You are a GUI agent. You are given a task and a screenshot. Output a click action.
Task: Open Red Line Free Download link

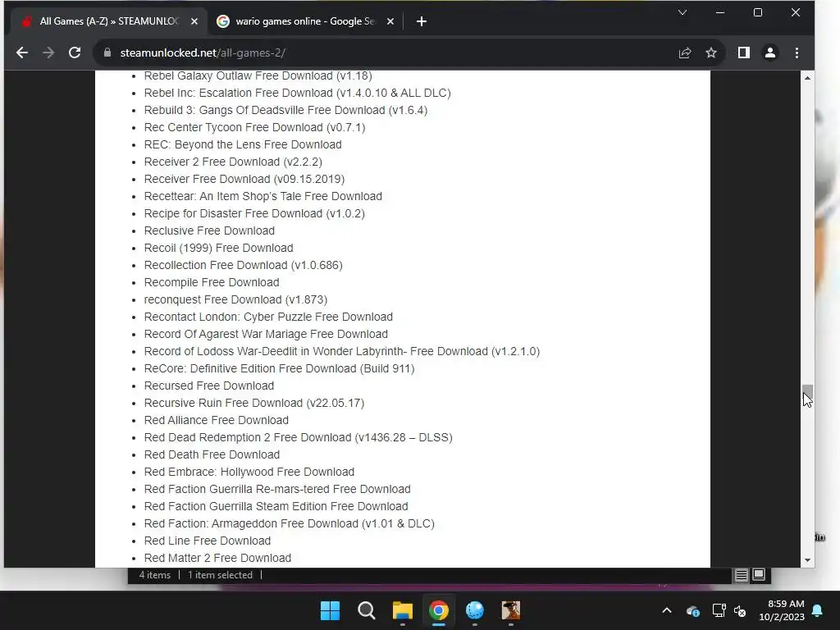pyautogui.click(x=208, y=541)
